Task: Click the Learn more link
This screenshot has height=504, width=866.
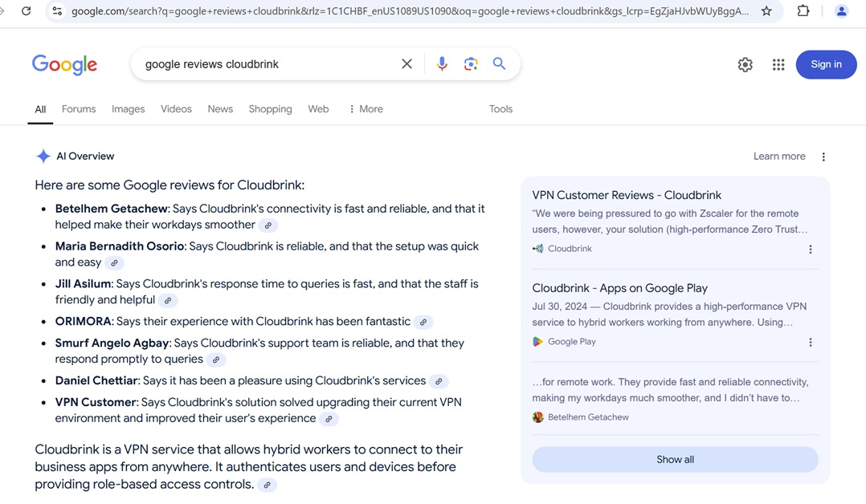Action: click(779, 156)
